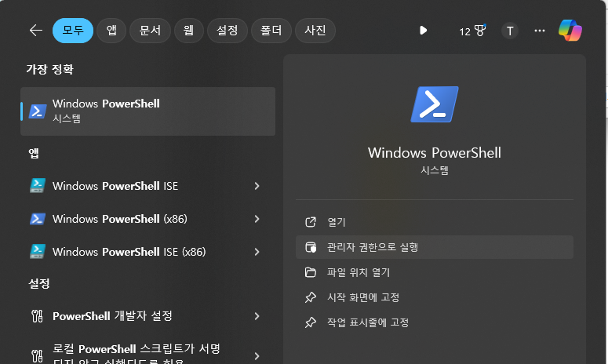
Task: Choose 시작 화면에 고정
Action: click(435, 297)
